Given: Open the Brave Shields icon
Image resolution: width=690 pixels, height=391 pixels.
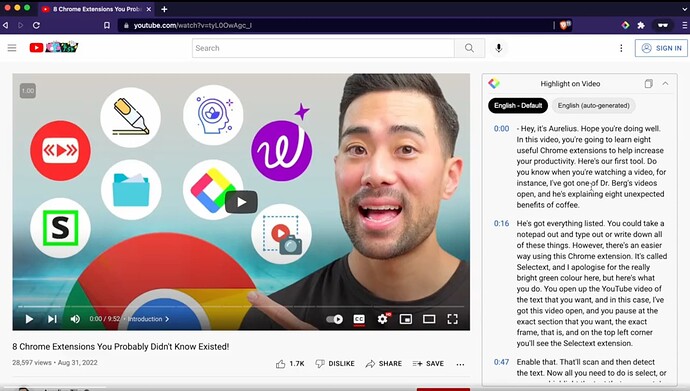Looking at the screenshot, I should coord(565,25).
